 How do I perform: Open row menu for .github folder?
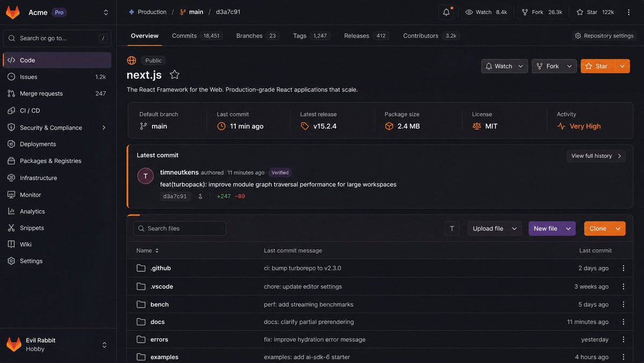(x=624, y=268)
